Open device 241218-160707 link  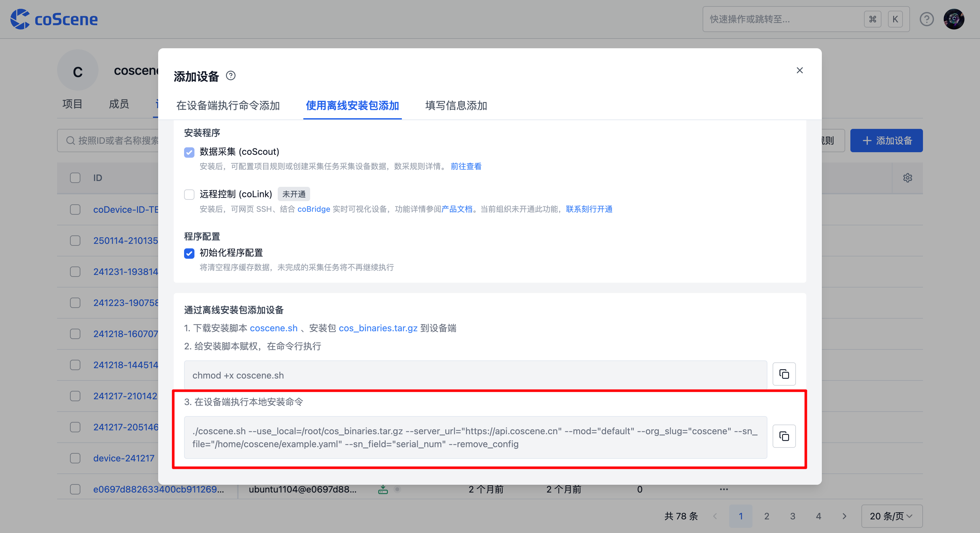point(125,334)
